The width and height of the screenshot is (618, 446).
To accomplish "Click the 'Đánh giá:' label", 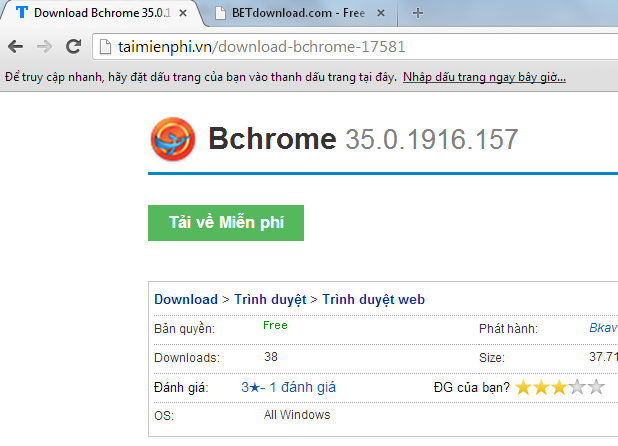I will click(181, 388).
